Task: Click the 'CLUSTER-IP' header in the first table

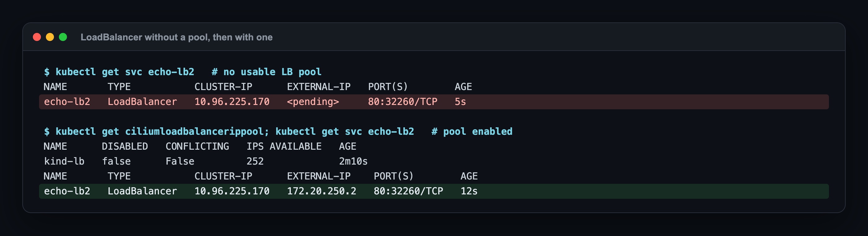Action: (224, 87)
